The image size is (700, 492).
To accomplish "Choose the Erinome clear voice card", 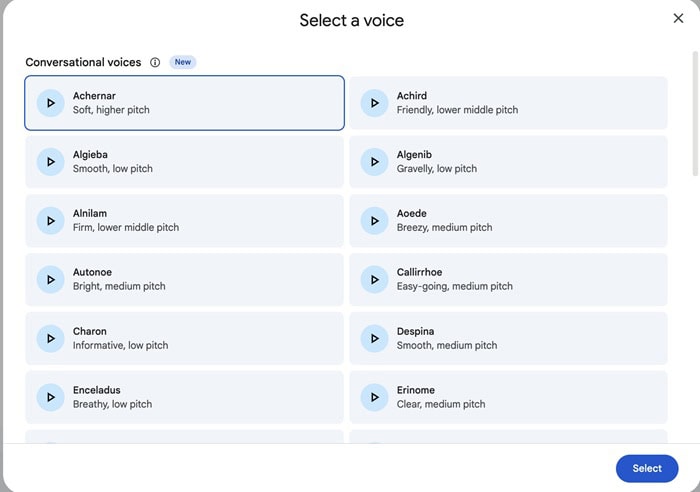I will 520,397.
